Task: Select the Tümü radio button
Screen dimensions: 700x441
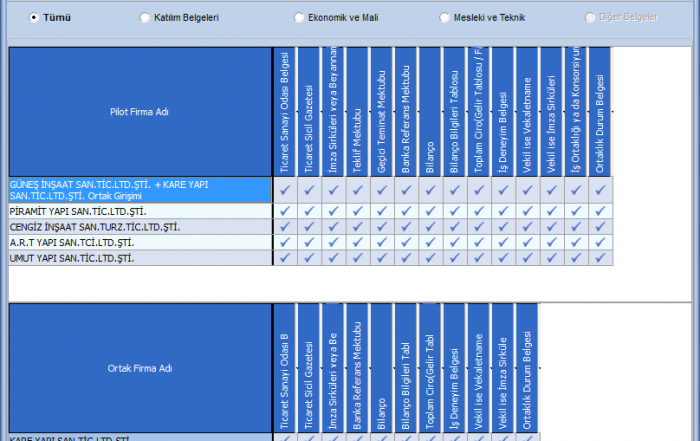Action: (x=34, y=17)
